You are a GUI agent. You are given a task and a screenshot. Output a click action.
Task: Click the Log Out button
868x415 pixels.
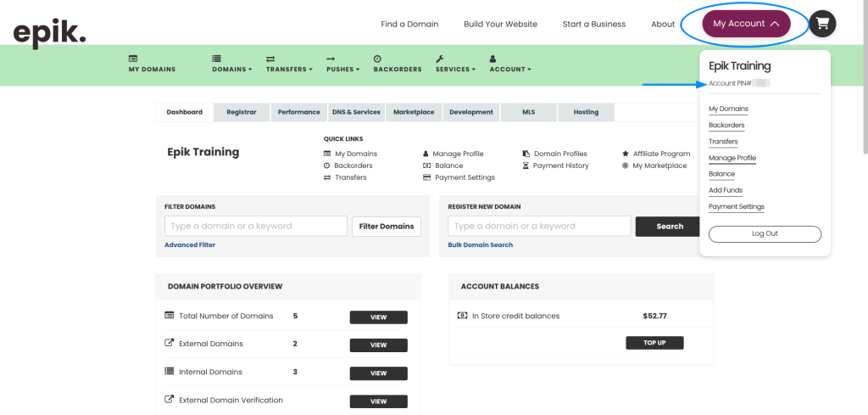(x=765, y=234)
